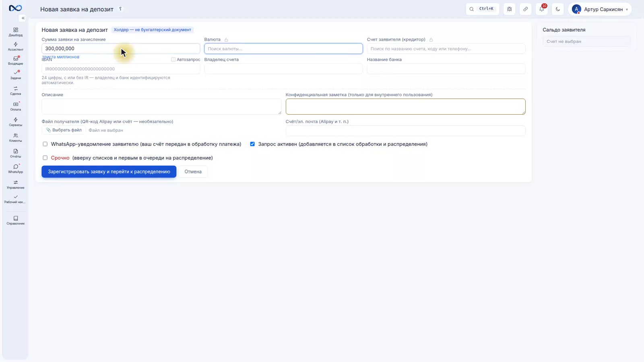This screenshot has height=362, width=644.
Task: Open Сервисы in the sidebar
Action: [16, 122]
